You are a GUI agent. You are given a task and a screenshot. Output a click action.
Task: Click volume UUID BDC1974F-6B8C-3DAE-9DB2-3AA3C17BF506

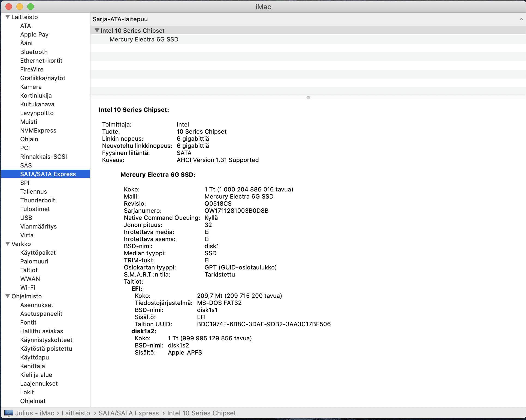click(264, 324)
